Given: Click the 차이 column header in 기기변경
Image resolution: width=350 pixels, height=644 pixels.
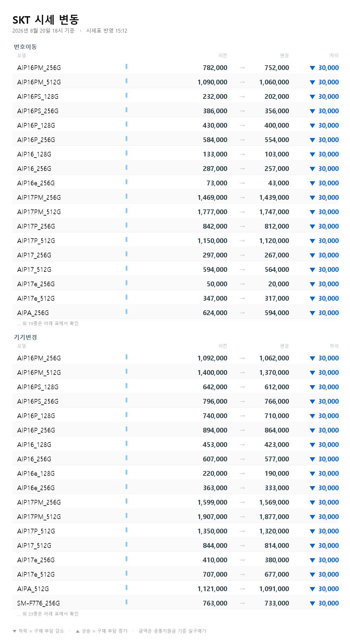Looking at the screenshot, I should (x=334, y=346).
